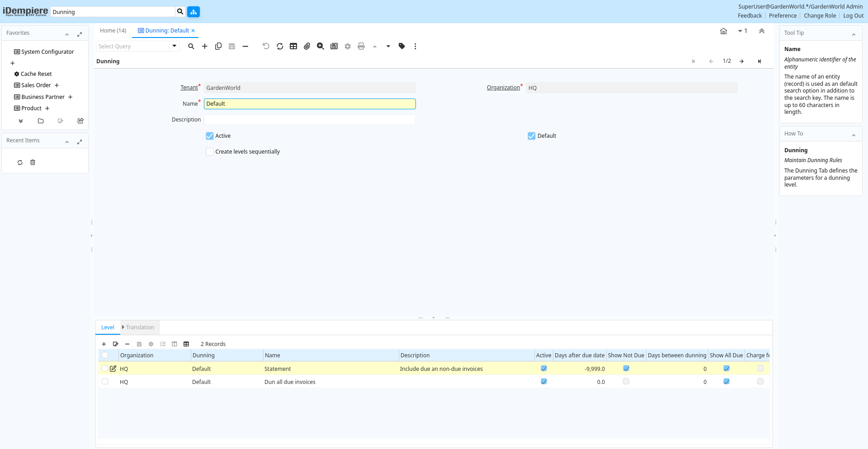Viewport: 868px width, 449px height.
Task: Open the Select Query dropdown
Action: tap(175, 46)
